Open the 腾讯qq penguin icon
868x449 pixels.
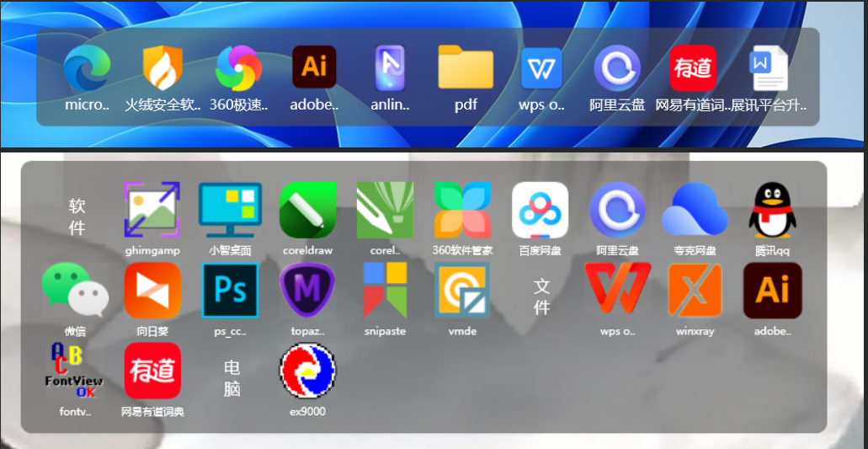click(773, 210)
